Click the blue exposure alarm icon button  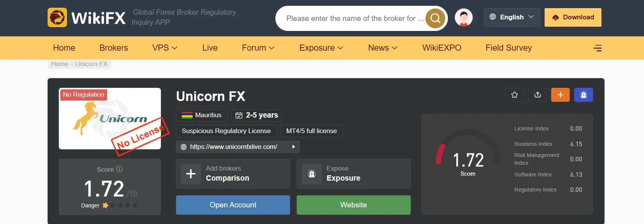click(584, 95)
